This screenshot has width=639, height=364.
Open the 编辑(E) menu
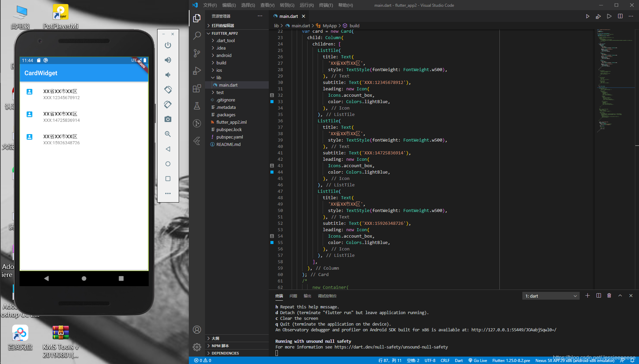pos(229,5)
